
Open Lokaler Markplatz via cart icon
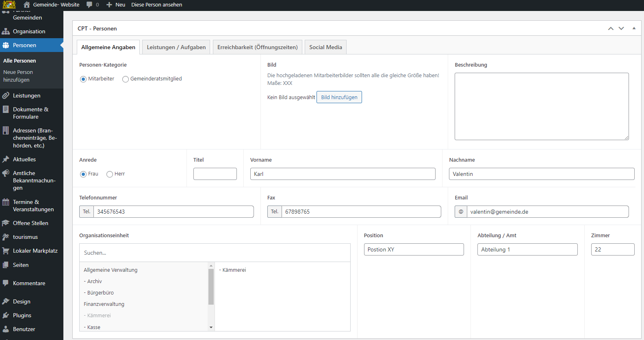[6, 251]
